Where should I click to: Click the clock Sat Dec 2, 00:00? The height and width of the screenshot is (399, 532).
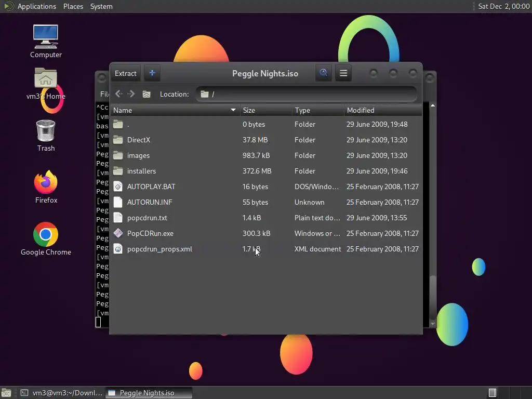point(504,6)
